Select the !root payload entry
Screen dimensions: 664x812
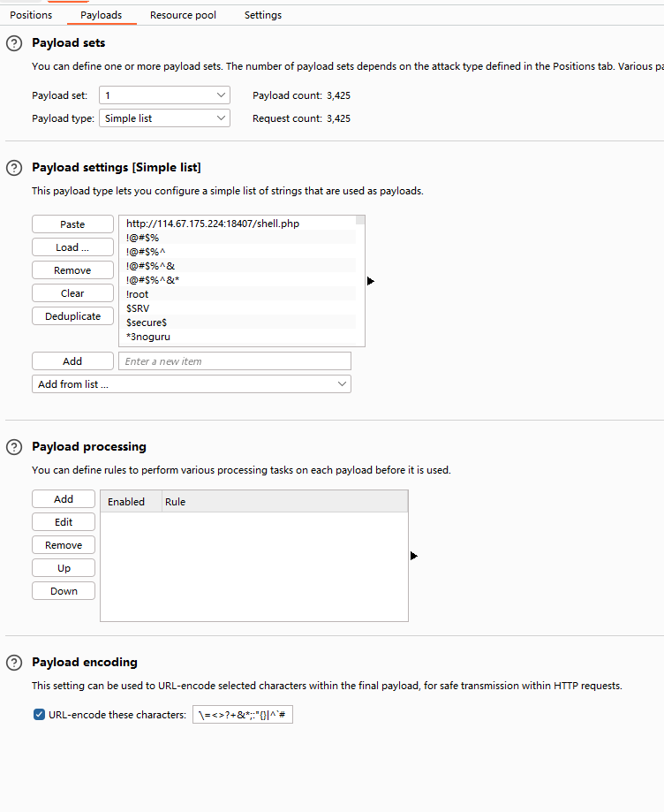[x=138, y=294]
